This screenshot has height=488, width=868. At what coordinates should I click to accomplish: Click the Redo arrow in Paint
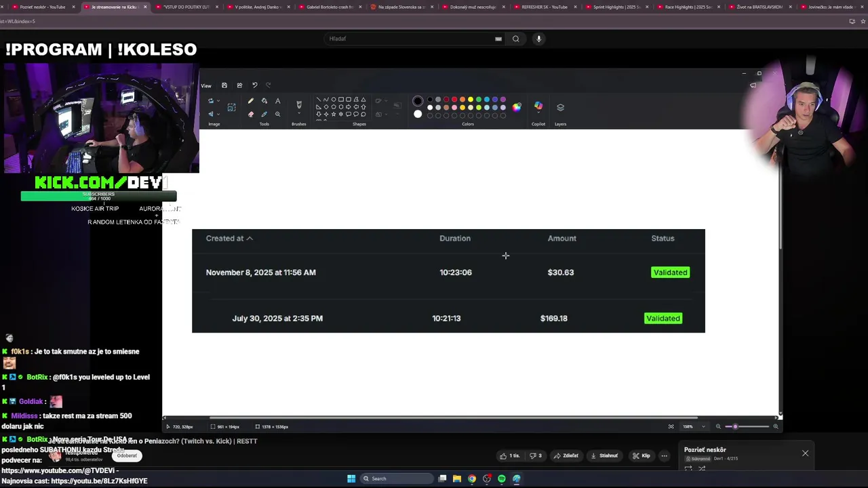[x=269, y=85]
